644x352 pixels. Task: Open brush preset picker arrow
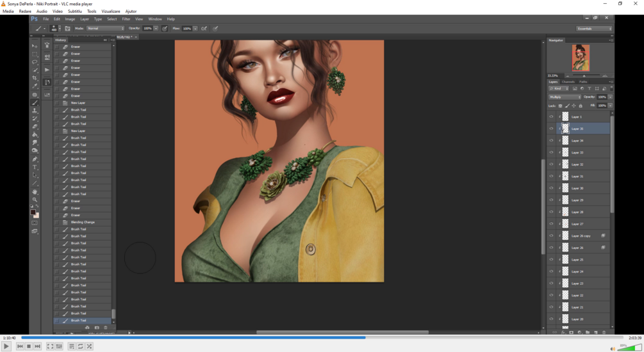click(x=60, y=28)
